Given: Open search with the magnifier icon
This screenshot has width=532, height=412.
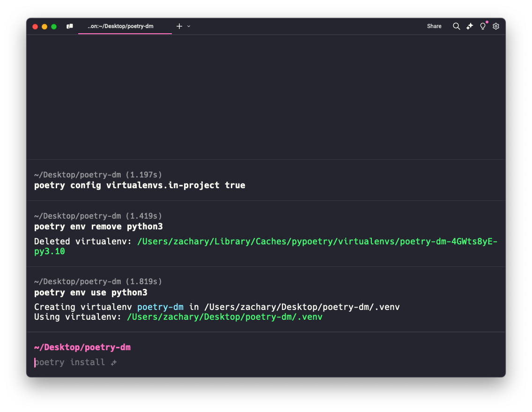Looking at the screenshot, I should [456, 26].
